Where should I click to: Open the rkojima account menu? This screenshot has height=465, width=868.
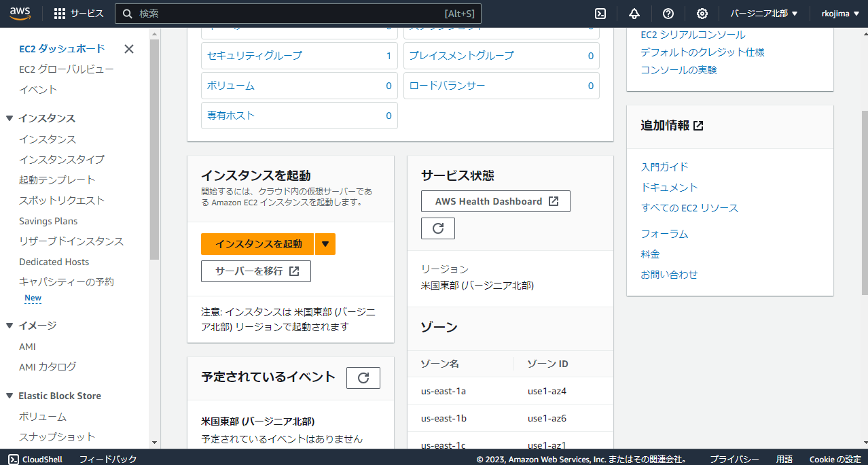click(x=839, y=14)
